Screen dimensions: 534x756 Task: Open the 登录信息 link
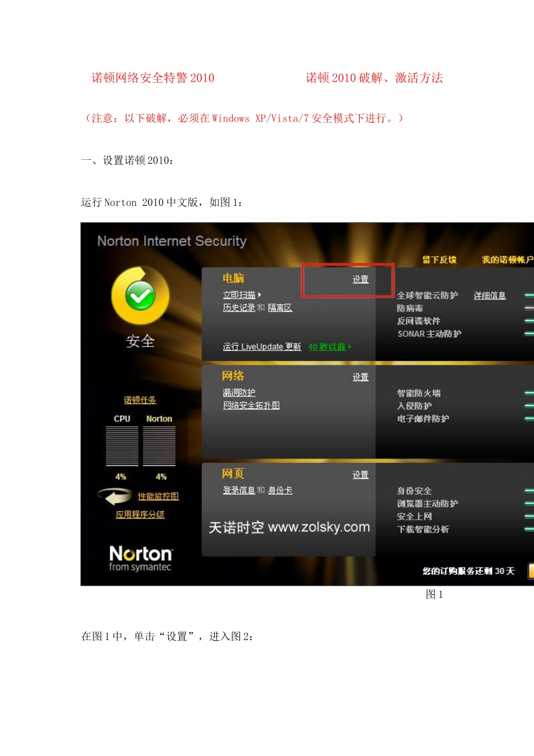(x=239, y=490)
